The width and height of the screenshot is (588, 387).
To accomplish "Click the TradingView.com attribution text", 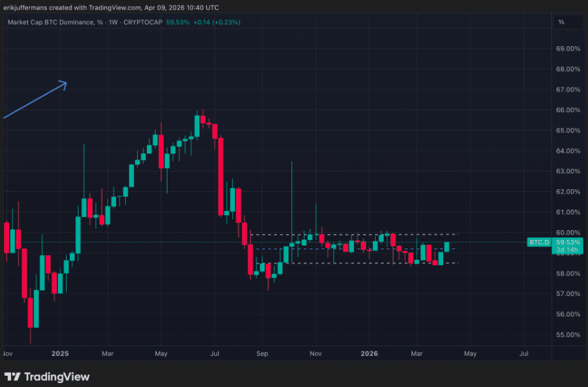I will click(115, 7).
